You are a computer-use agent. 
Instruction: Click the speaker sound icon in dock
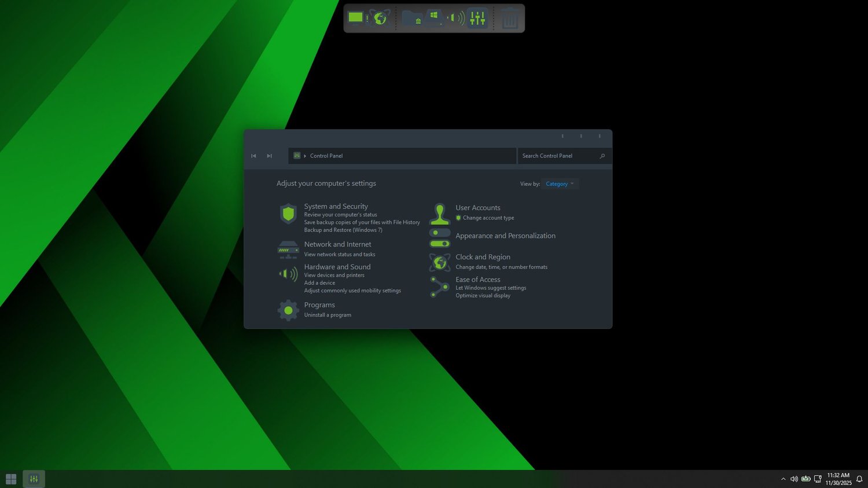(456, 18)
